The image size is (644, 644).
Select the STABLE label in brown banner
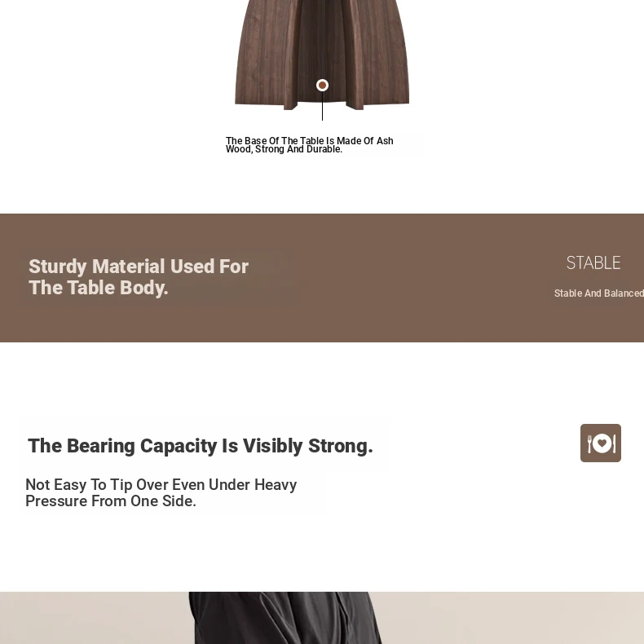tap(593, 262)
